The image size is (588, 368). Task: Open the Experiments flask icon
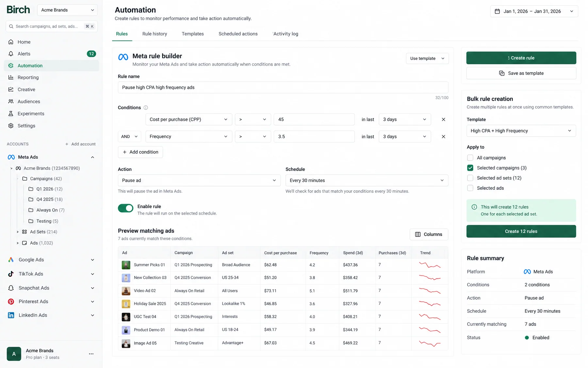[x=11, y=114]
